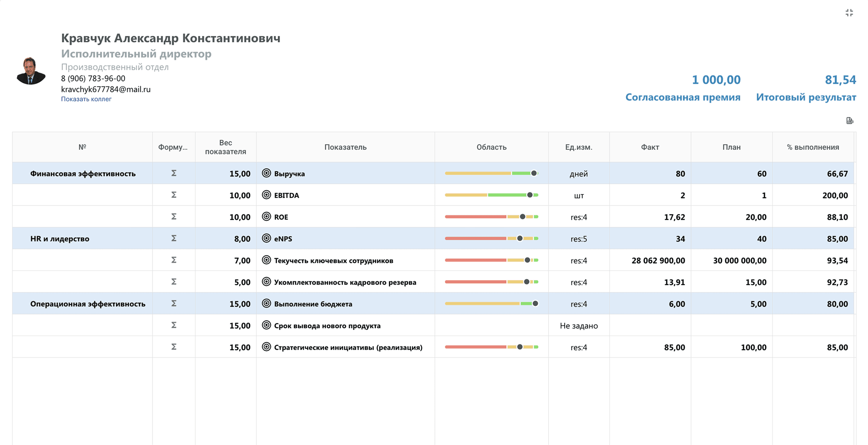The image size is (868, 445).
Task: Click phone number 8 (906) 783-96-00
Action: (93, 78)
